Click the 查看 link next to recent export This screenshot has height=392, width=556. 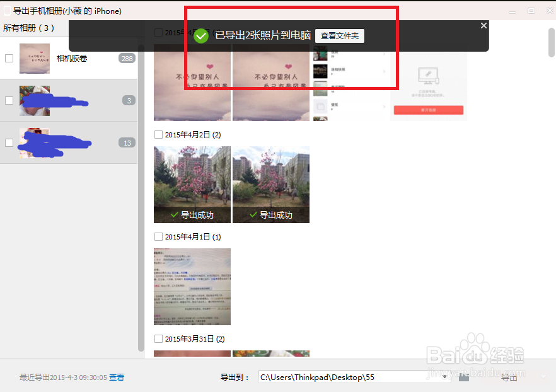[117, 377]
